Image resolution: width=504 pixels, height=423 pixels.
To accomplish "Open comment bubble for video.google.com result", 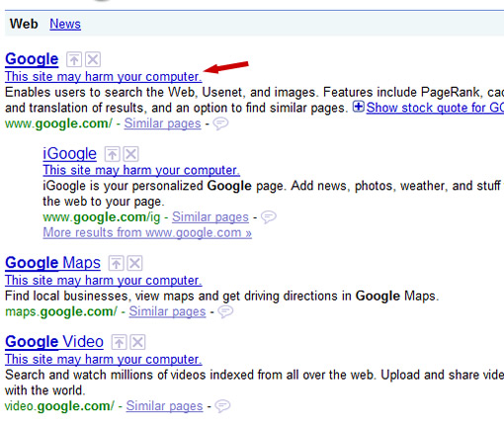I will coord(222,406).
